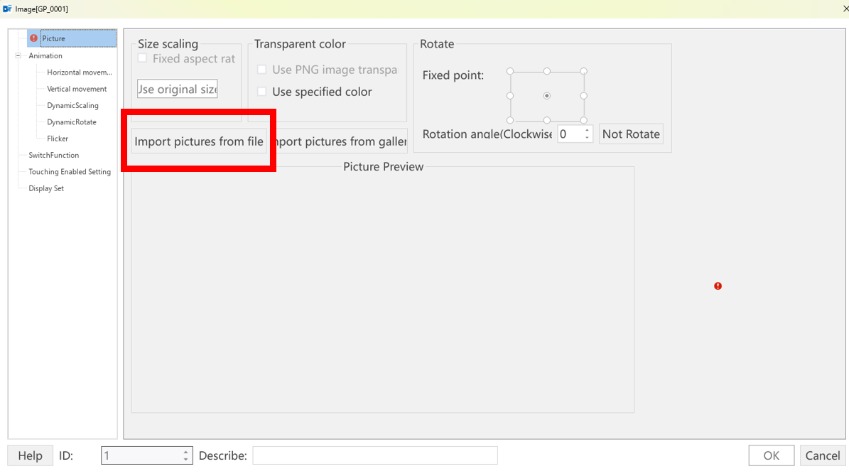
Task: Increase the ID value with up arrow
Action: coord(186,452)
